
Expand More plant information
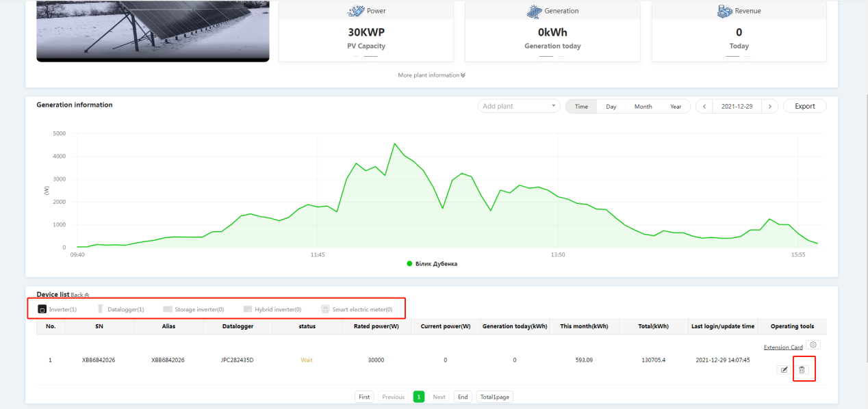pyautogui.click(x=431, y=75)
